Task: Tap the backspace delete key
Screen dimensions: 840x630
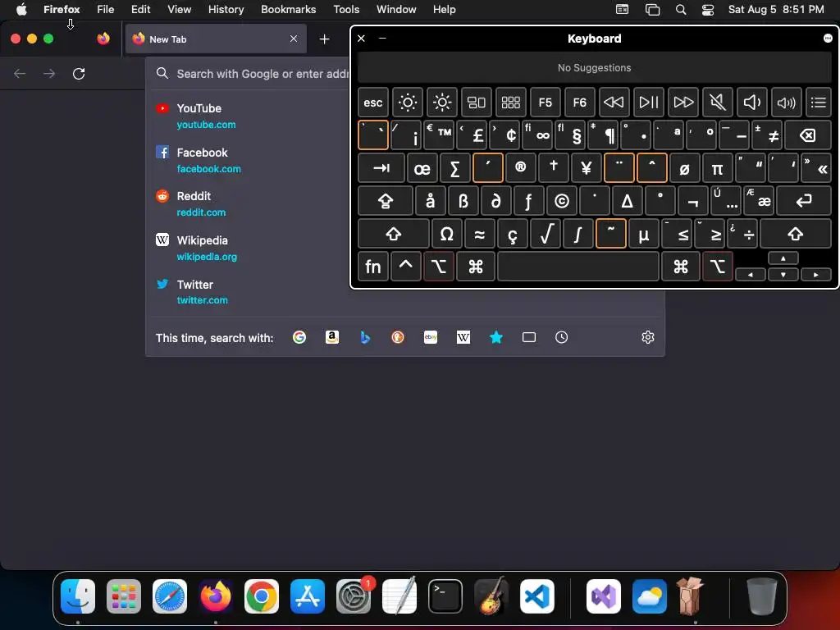Action: [808, 135]
